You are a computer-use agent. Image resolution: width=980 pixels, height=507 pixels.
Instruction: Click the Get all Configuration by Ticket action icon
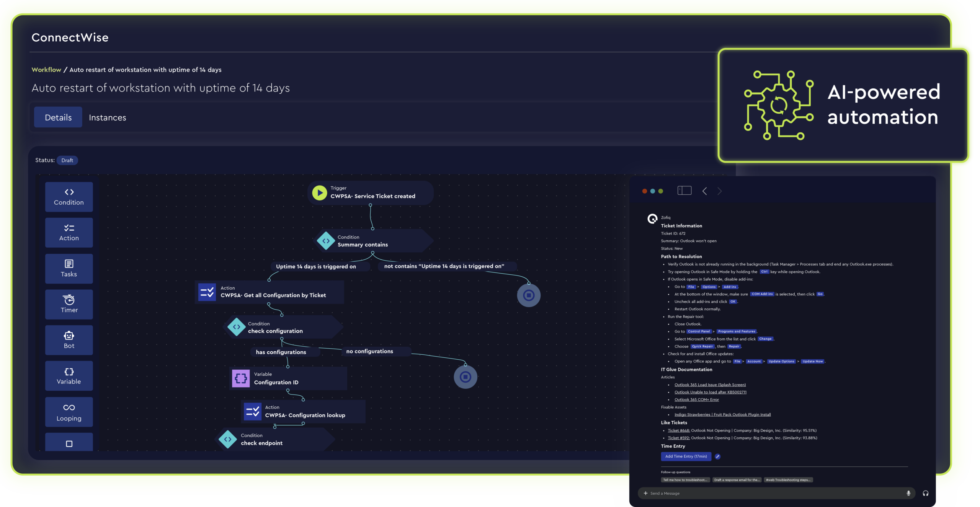[207, 292]
